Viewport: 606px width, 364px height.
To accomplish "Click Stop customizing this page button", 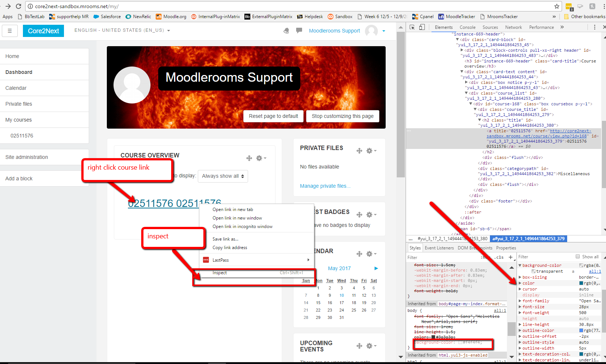I will point(343,116).
